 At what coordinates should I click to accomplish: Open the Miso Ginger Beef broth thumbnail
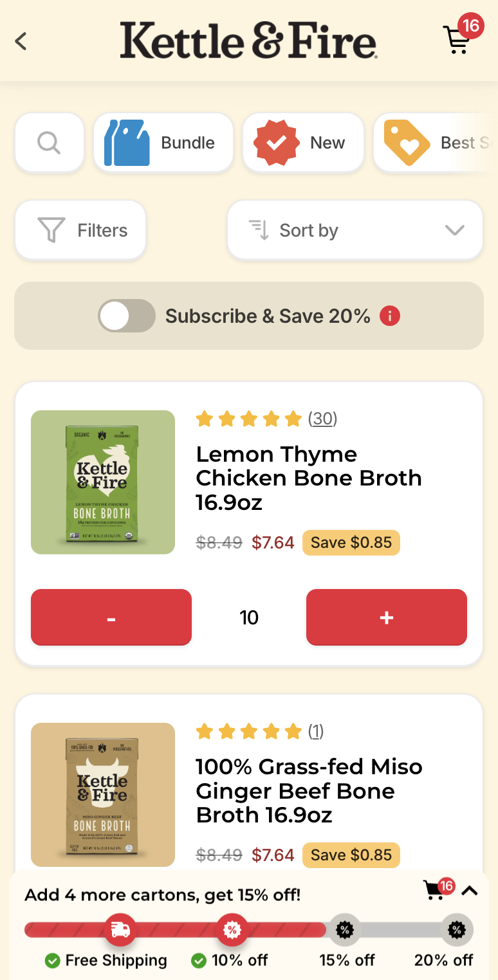(103, 795)
